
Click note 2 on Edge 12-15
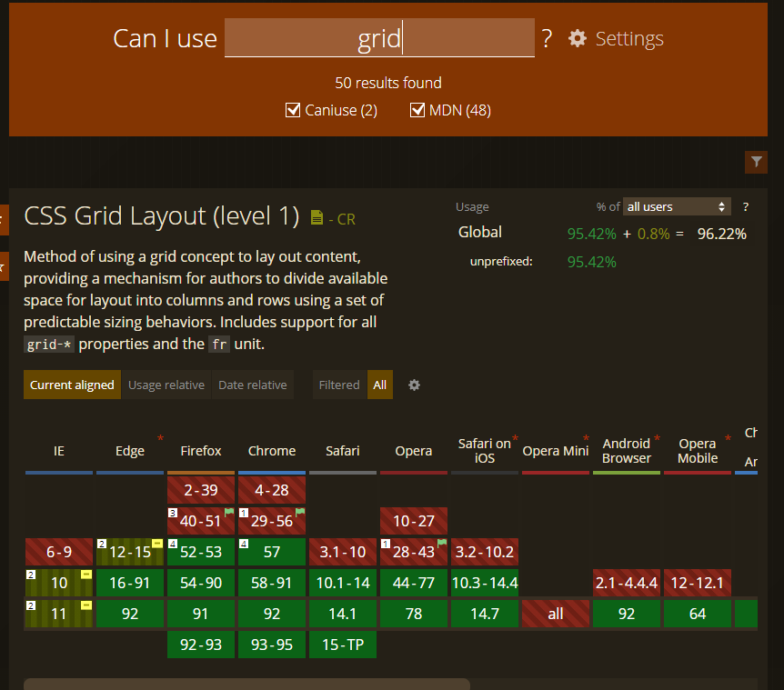tap(102, 544)
